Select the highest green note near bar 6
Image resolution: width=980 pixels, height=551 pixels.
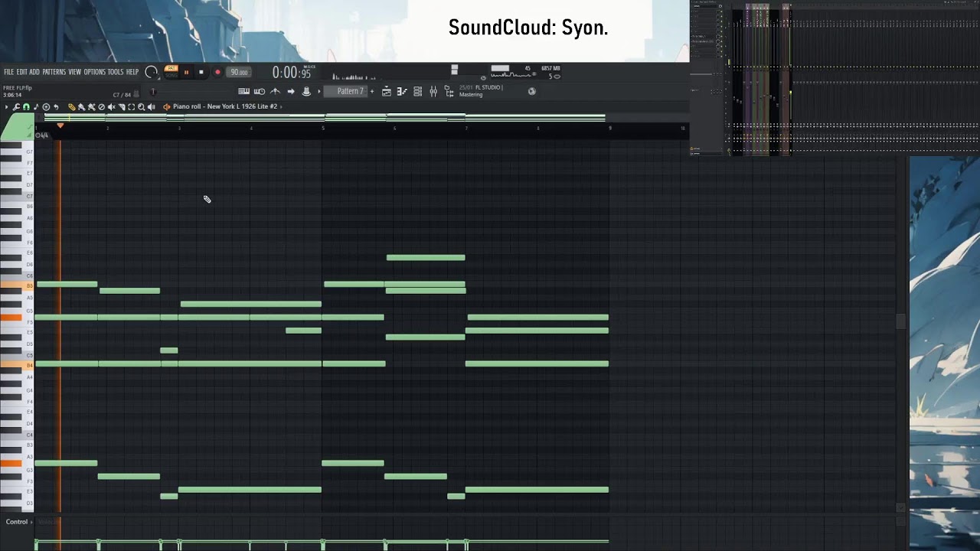coord(426,257)
